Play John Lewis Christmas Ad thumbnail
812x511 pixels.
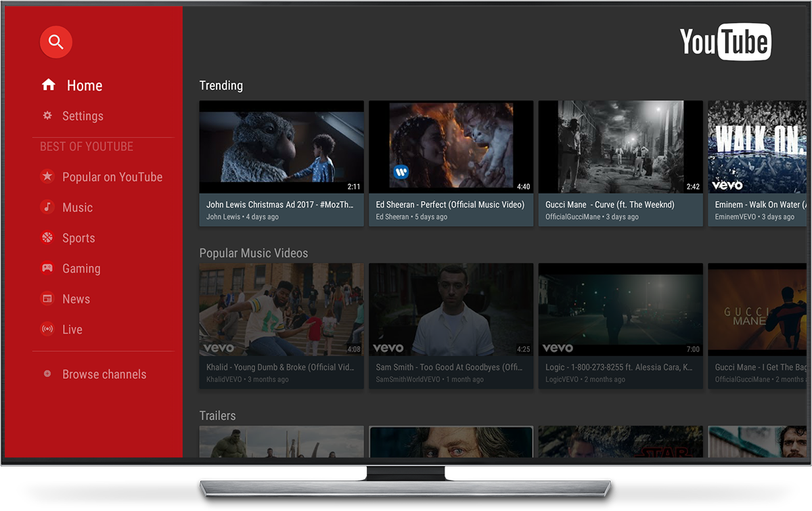click(281, 148)
